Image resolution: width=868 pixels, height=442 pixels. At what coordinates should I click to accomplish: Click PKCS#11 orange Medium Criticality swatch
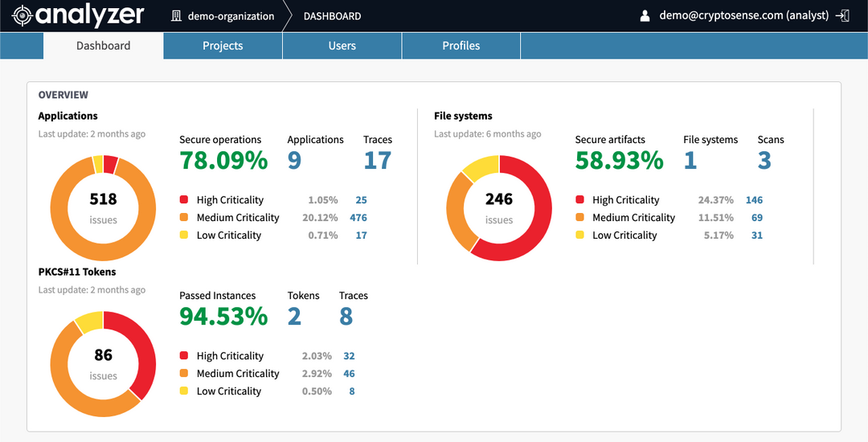[x=184, y=374]
